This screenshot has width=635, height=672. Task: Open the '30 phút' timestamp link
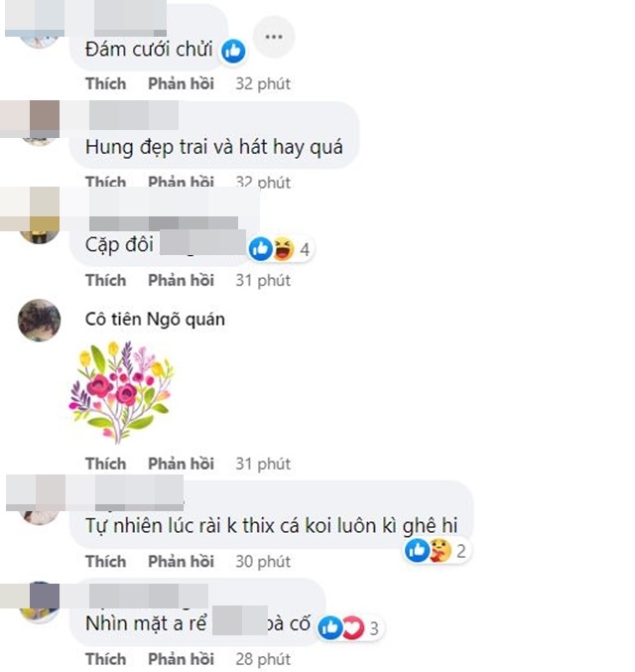pyautogui.click(x=263, y=562)
